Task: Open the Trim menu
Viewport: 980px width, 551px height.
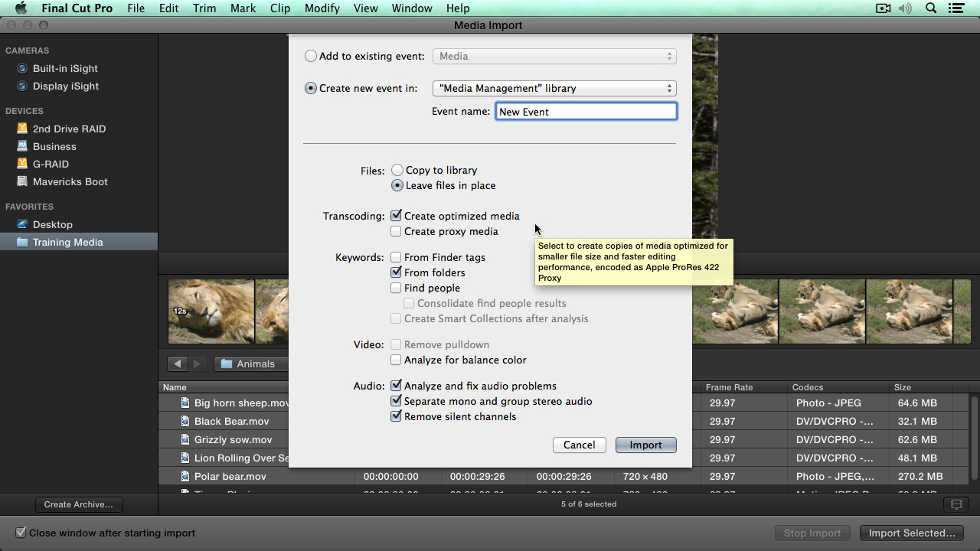Action: coord(204,8)
